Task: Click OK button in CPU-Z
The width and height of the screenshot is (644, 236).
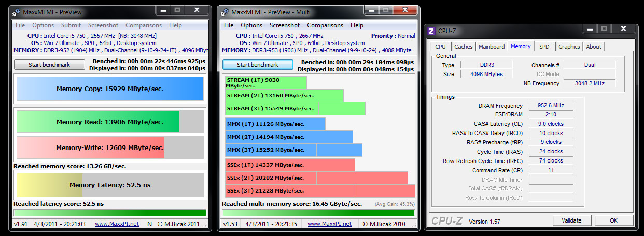Action: (x=613, y=220)
